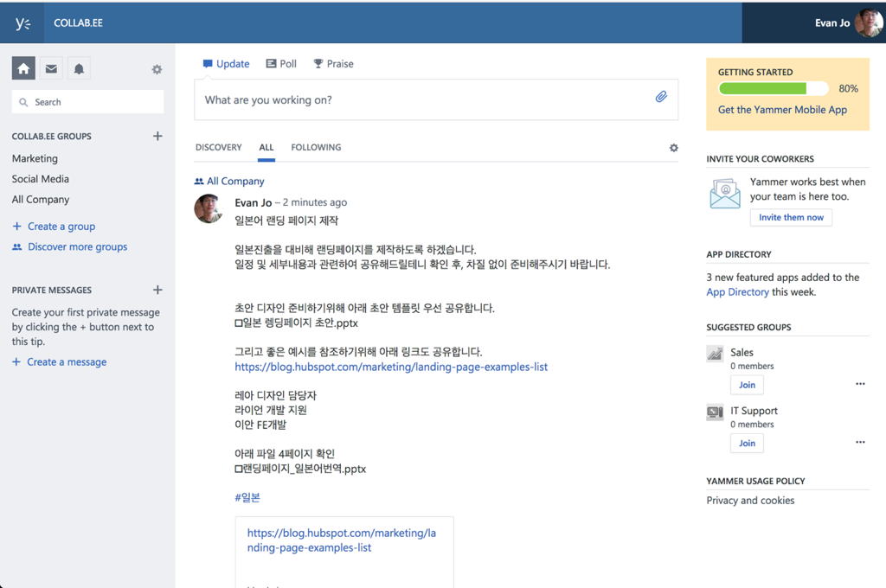Click the Getting Started progress bar
Viewport: 886px width, 588px height.
[773, 88]
